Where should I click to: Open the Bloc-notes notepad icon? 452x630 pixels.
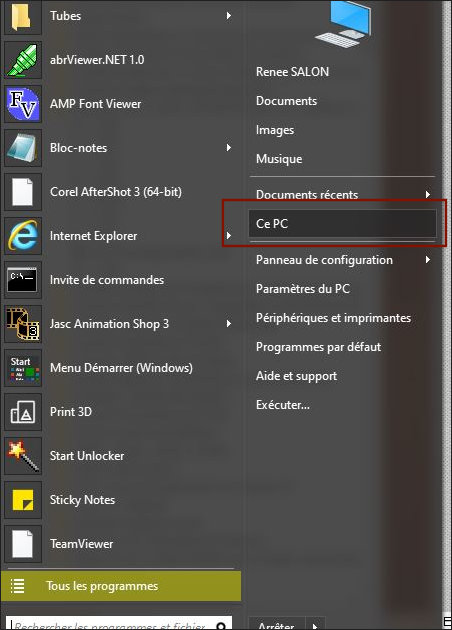click(x=23, y=148)
